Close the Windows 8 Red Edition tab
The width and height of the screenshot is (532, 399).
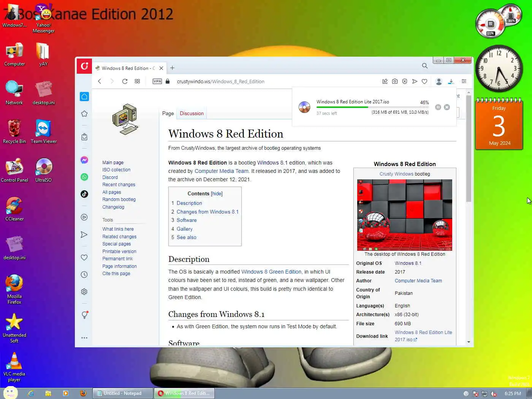coord(161,68)
